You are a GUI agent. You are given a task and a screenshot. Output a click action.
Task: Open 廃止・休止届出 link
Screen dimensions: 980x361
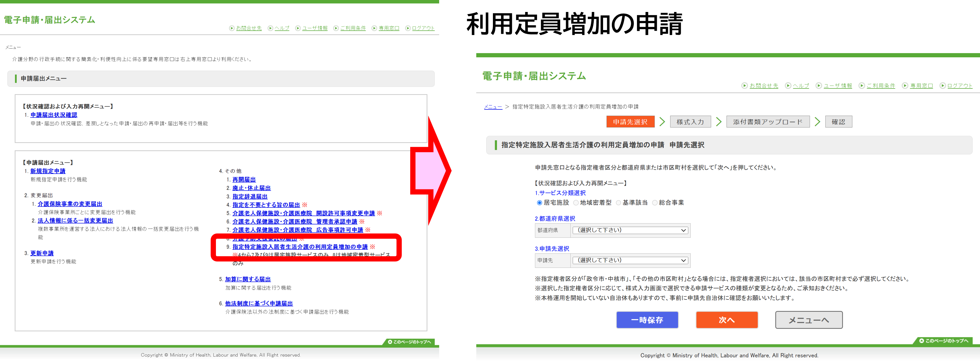click(252, 188)
